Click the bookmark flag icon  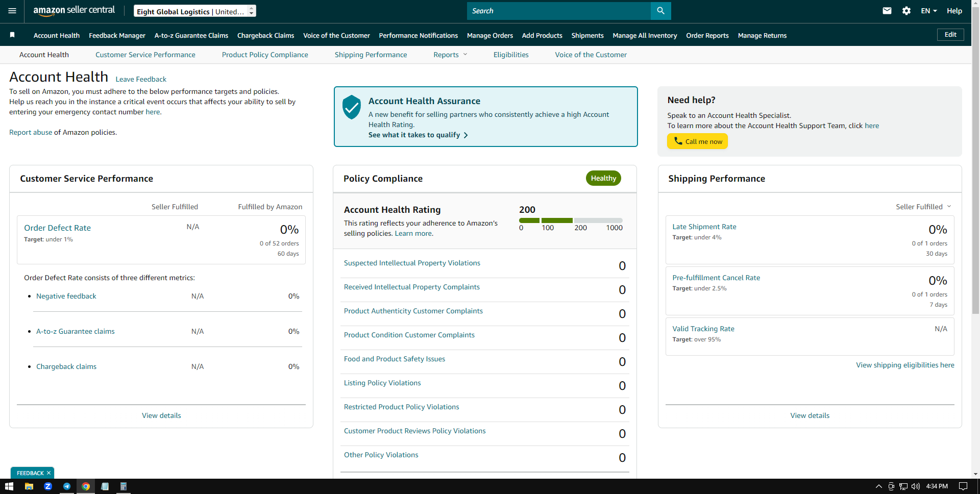[x=12, y=35]
